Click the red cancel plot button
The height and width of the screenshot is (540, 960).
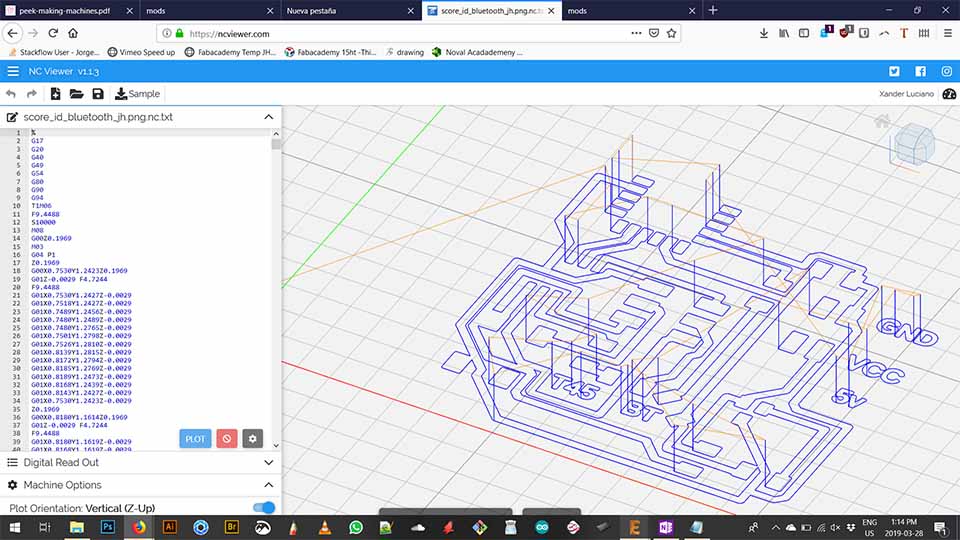pyautogui.click(x=227, y=438)
